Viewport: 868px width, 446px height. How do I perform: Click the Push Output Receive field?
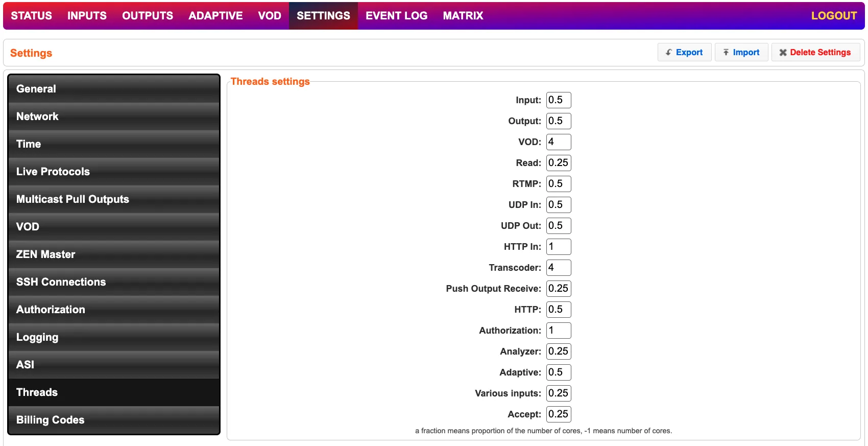(558, 289)
